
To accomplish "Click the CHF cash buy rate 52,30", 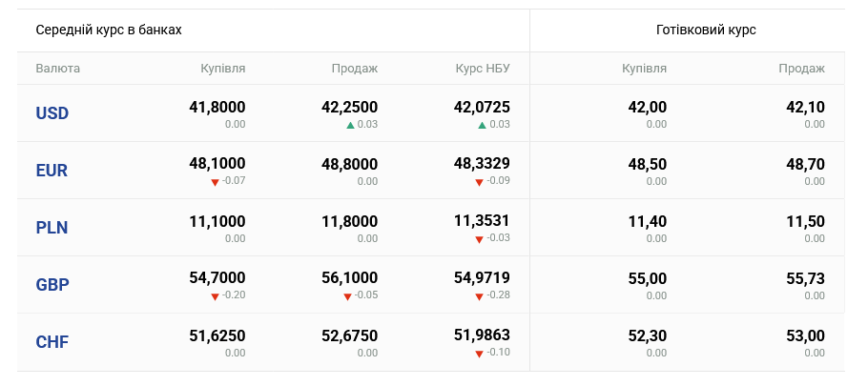I will pyautogui.click(x=647, y=335).
